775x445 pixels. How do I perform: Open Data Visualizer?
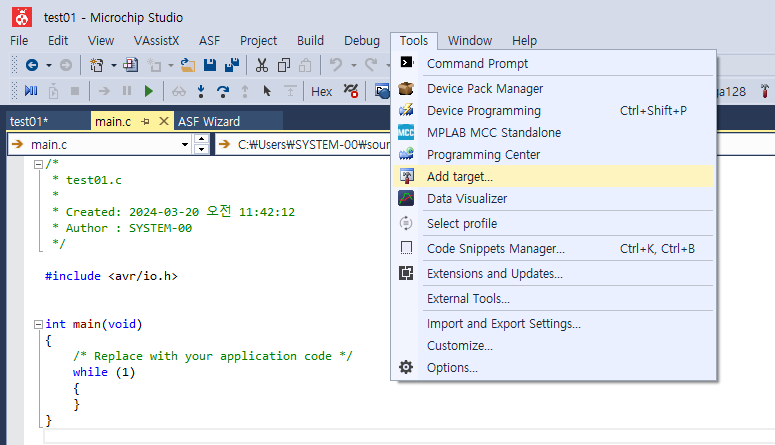pos(554,198)
